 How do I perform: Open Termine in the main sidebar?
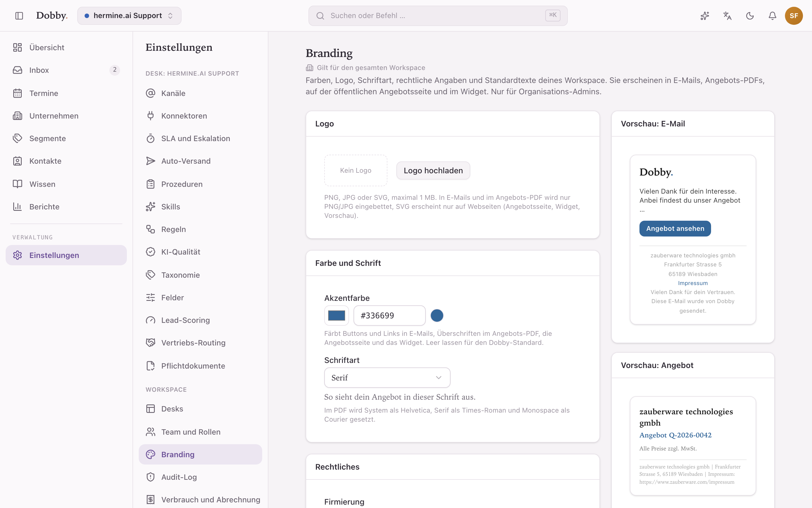tap(66, 93)
